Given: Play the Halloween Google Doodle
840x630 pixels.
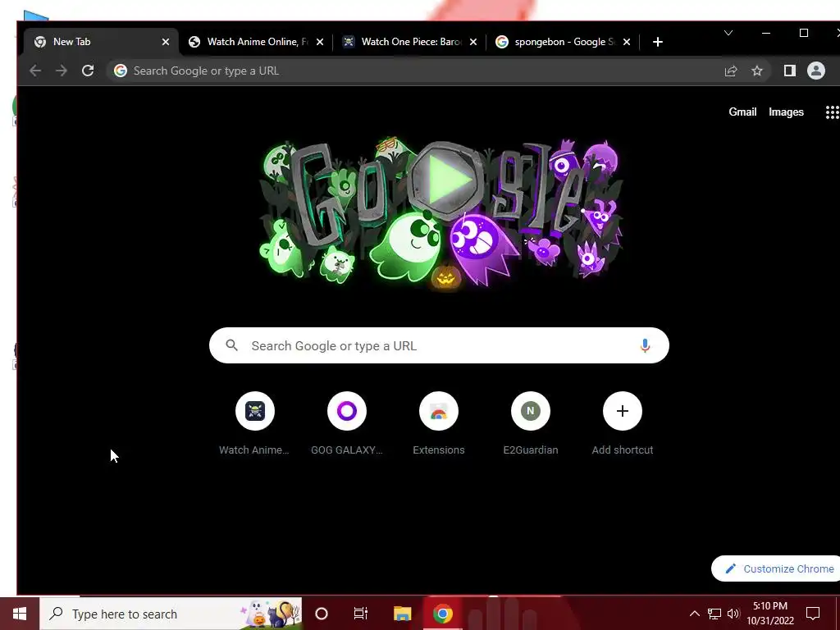Looking at the screenshot, I should (x=446, y=180).
